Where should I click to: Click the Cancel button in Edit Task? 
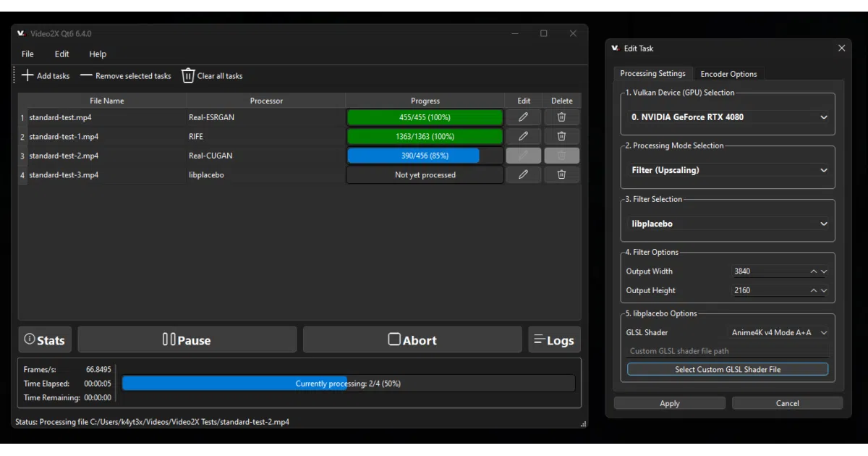click(x=787, y=403)
